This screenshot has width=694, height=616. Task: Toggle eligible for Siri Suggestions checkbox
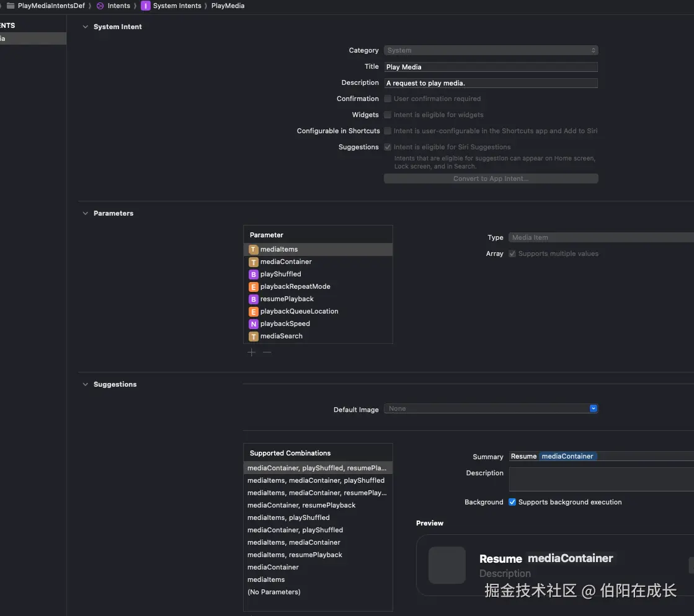(x=388, y=147)
